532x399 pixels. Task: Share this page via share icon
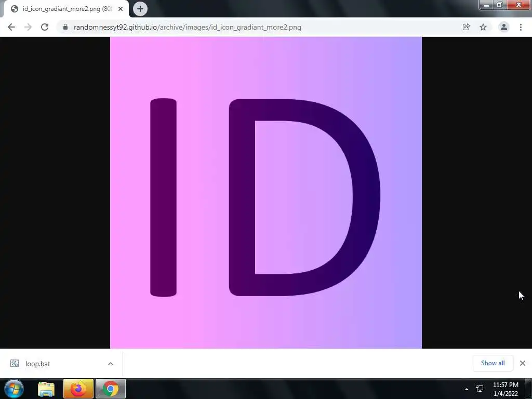(466, 27)
